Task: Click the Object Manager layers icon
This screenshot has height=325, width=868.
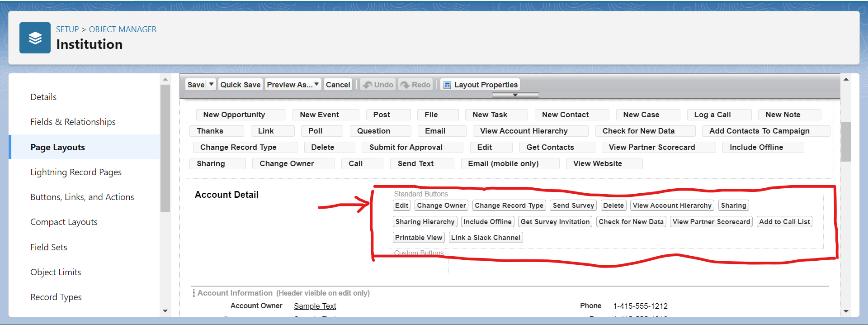Action: tap(35, 38)
